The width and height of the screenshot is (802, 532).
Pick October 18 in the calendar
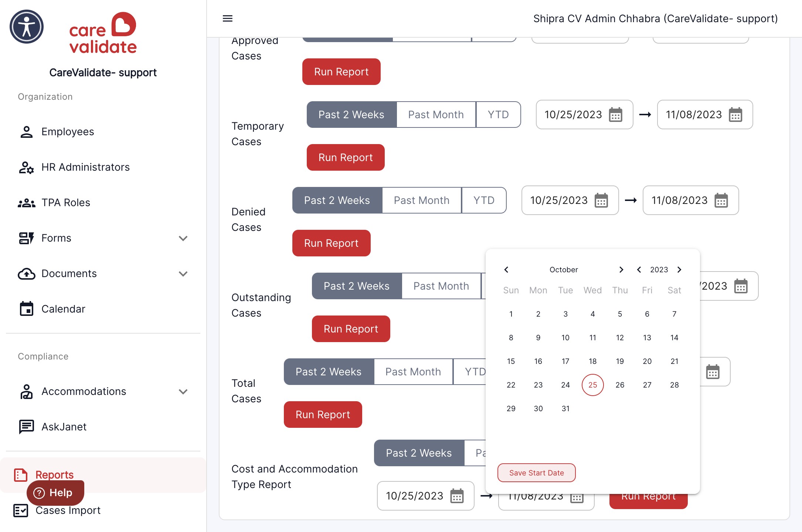point(593,361)
